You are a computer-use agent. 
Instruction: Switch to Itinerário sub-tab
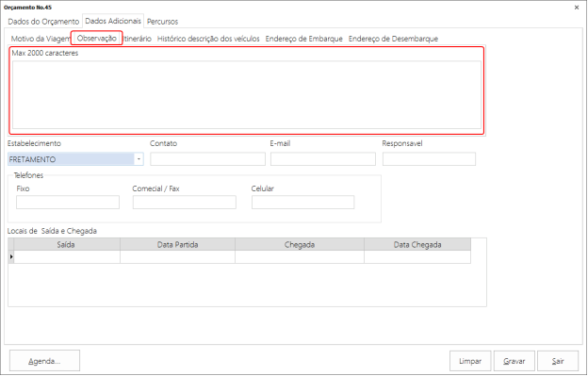click(x=138, y=39)
